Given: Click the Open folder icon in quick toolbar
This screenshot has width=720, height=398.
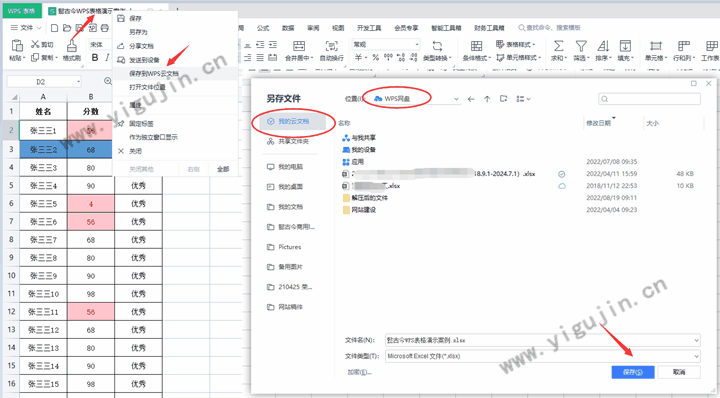Looking at the screenshot, I should [67, 28].
